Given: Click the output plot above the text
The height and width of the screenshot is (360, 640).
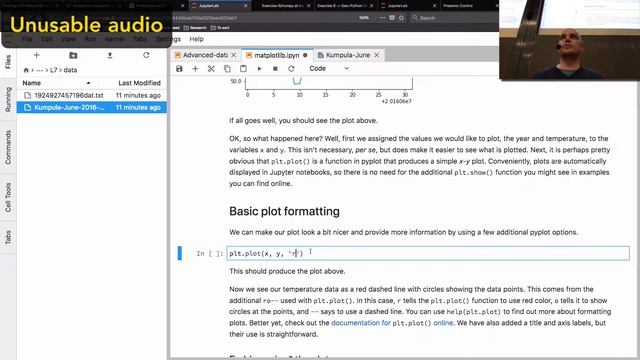Looking at the screenshot, I should pos(322,90).
